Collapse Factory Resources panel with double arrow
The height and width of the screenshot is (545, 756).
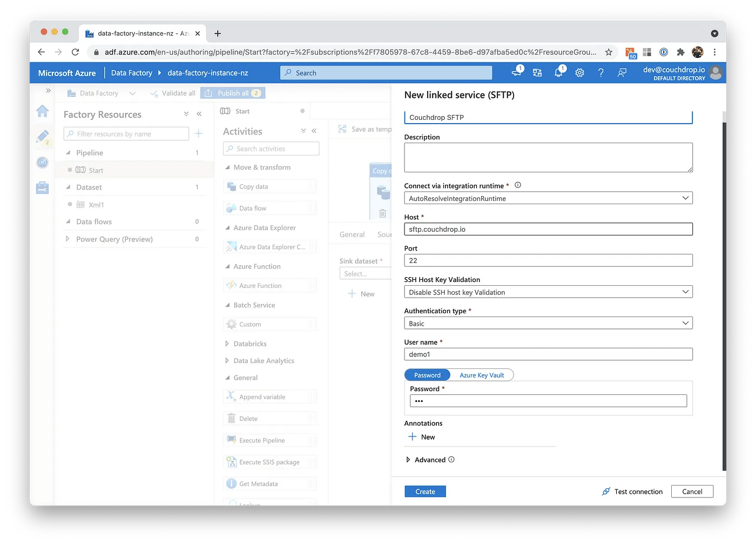coord(199,114)
